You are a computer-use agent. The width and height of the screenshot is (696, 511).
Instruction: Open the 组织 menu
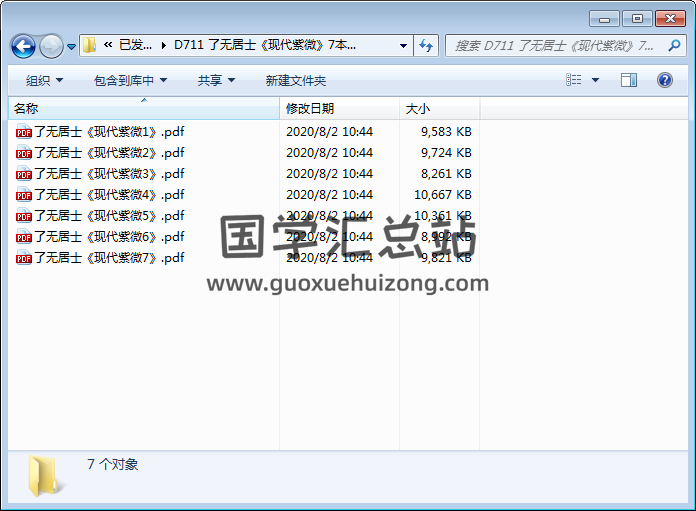coord(44,80)
